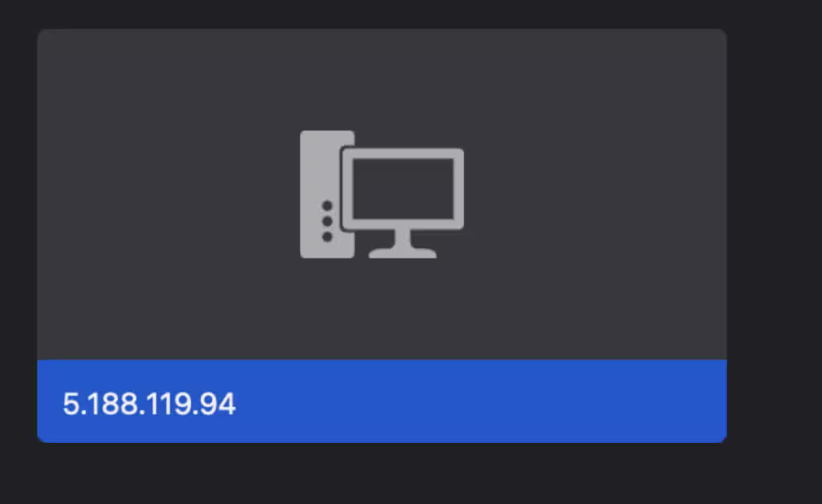Image resolution: width=822 pixels, height=504 pixels.
Task: Click gray preview area below the computer icon
Action: click(x=382, y=309)
